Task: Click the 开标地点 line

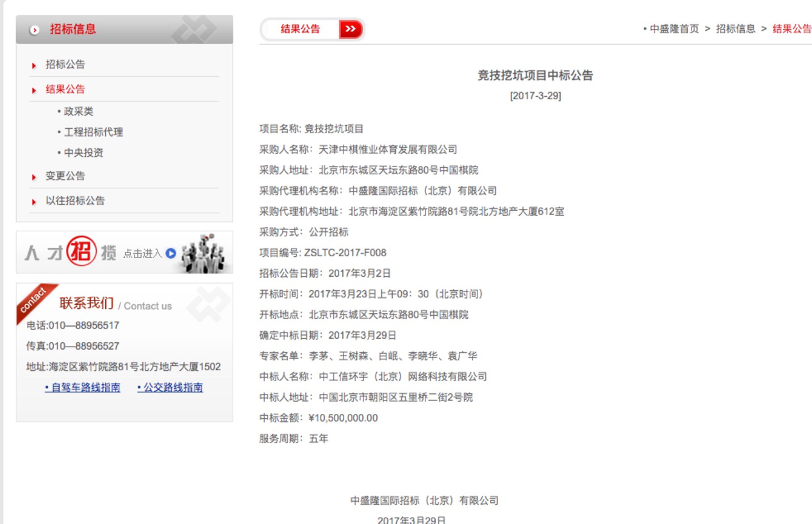Action: coord(364,315)
